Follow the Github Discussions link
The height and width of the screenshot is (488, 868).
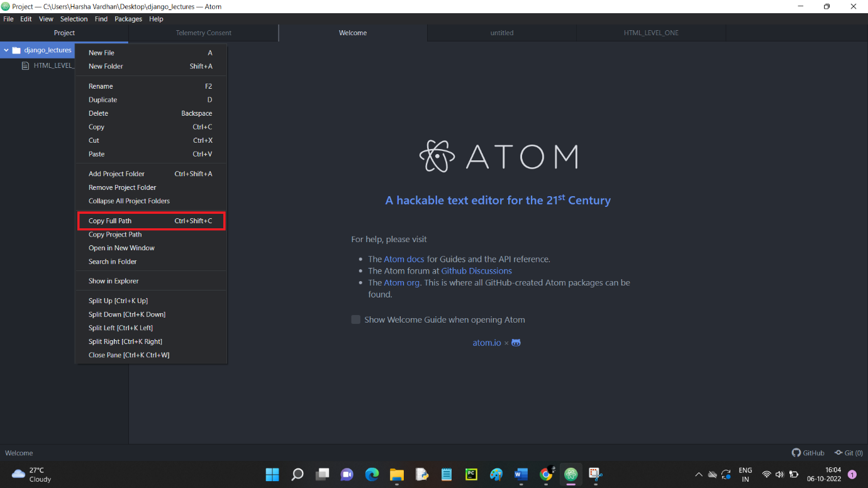(476, 271)
